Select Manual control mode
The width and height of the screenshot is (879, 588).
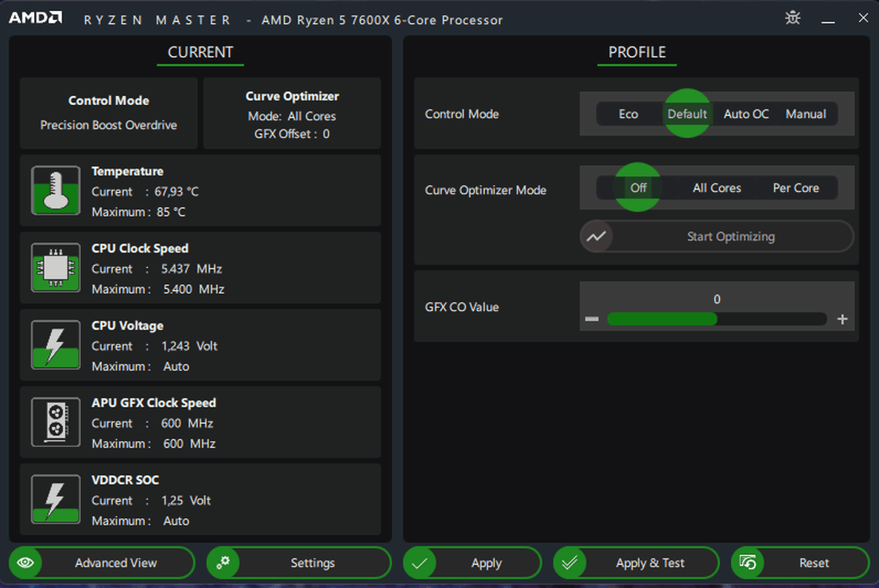tap(806, 114)
